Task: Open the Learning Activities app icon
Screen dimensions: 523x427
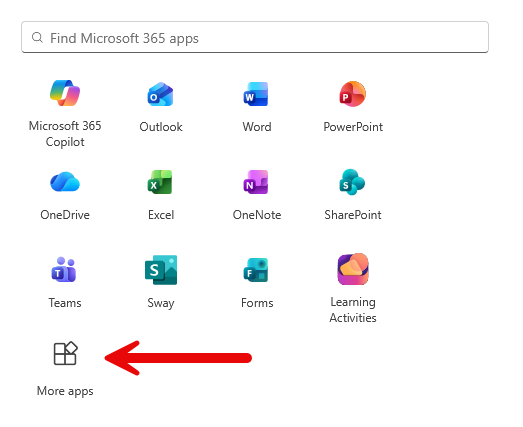Action: coord(353,269)
